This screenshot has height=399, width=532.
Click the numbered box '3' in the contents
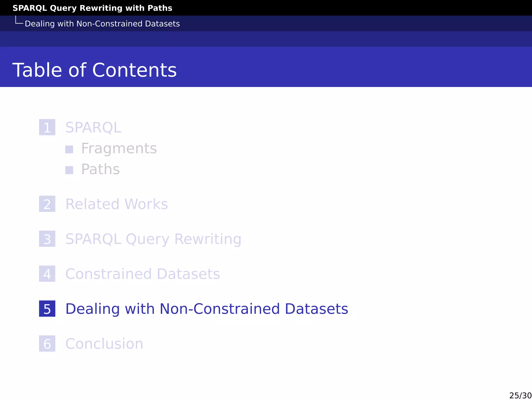pos(47,239)
